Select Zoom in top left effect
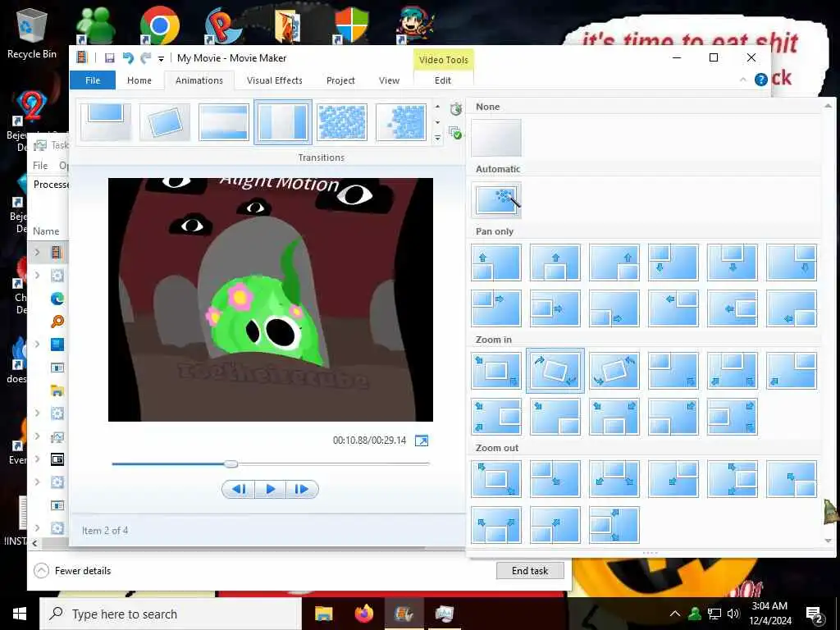The width and height of the screenshot is (840, 630). coord(673,371)
